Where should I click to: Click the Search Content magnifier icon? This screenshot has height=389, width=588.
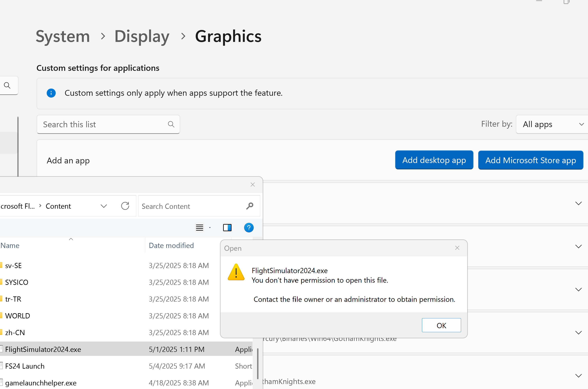tap(250, 206)
